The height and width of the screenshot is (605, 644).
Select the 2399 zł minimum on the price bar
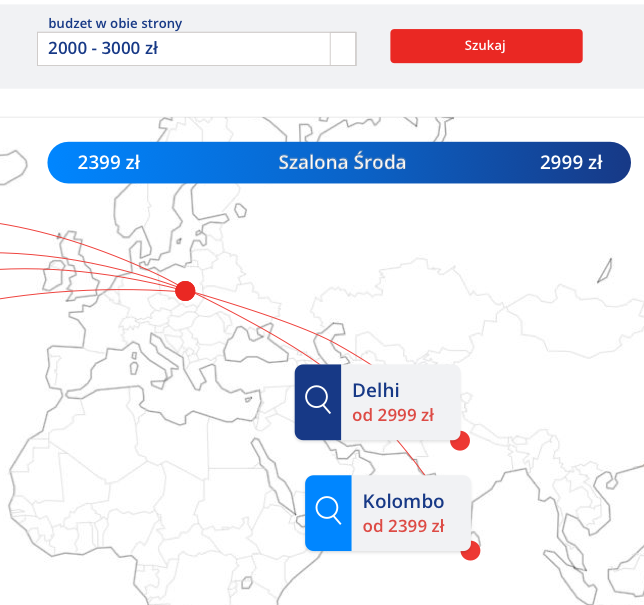pos(109,163)
